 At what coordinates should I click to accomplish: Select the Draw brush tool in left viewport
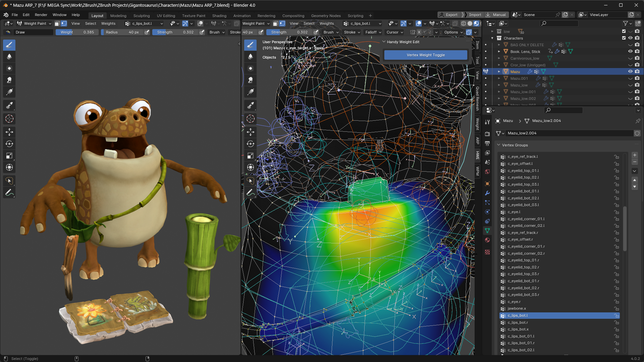click(x=9, y=45)
